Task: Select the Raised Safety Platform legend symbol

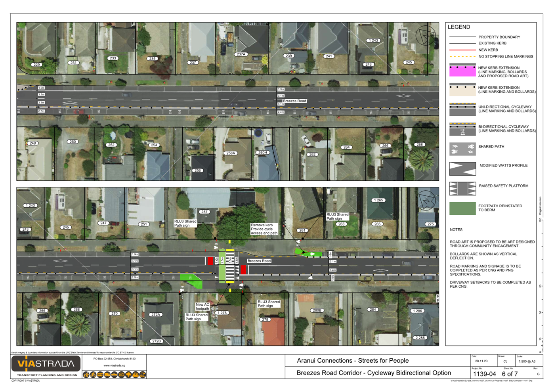Action: (462, 189)
